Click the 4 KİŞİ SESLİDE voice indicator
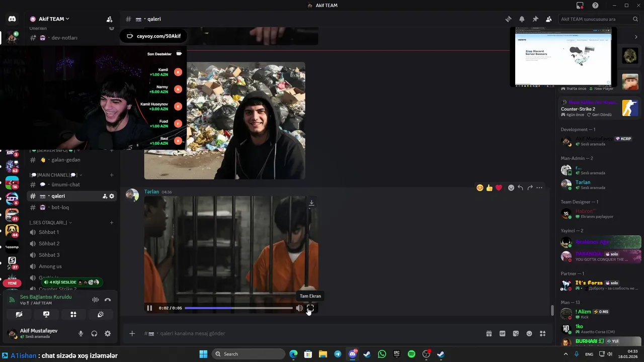Screen dimensions: 644x362 click(72, 282)
